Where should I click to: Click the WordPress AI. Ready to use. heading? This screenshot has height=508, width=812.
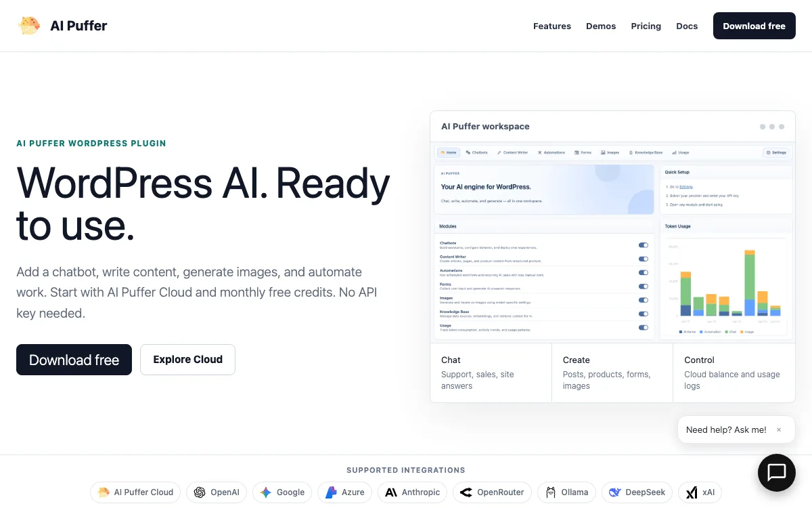click(x=203, y=203)
